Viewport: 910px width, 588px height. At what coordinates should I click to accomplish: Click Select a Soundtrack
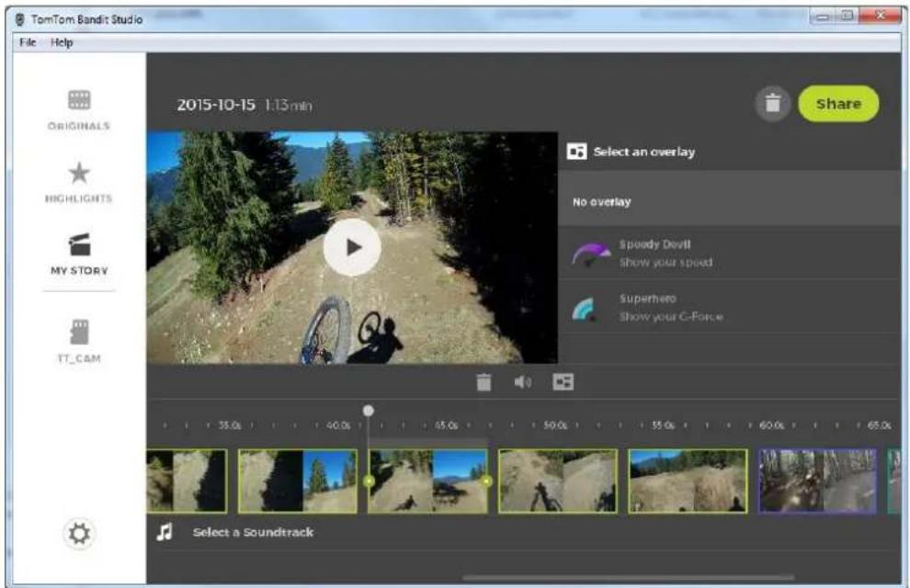point(253,532)
